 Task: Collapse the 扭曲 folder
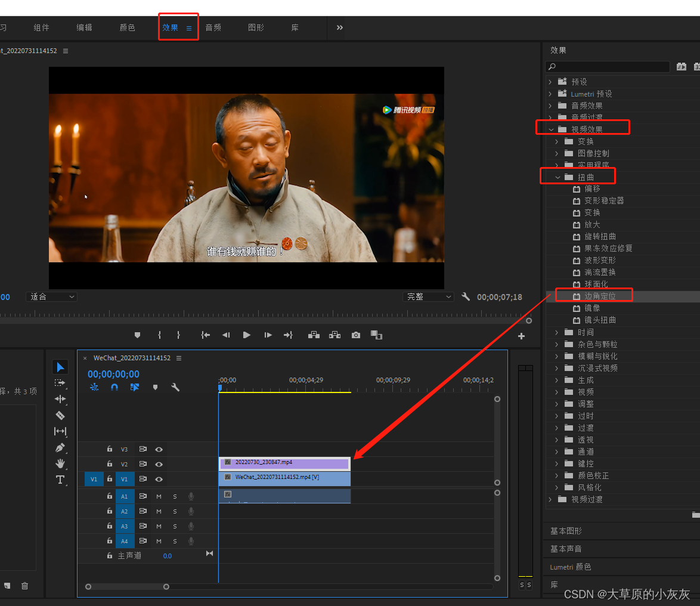(x=557, y=177)
